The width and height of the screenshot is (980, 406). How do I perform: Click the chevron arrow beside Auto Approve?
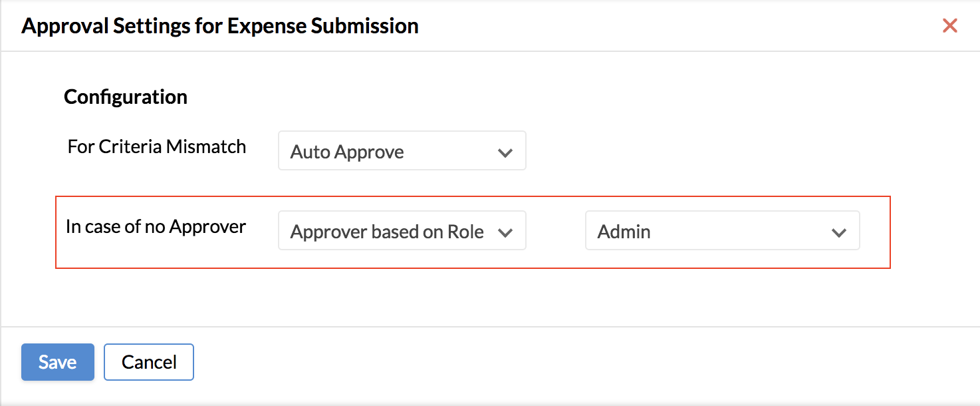coord(505,152)
